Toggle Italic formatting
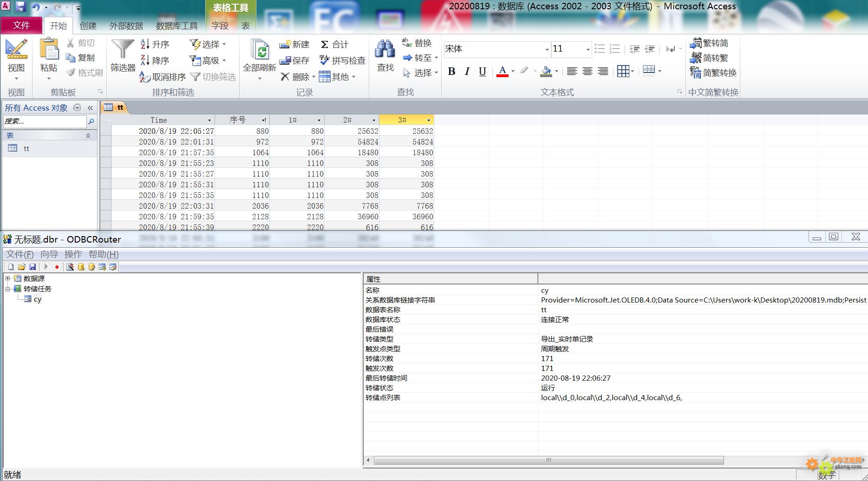 click(467, 71)
